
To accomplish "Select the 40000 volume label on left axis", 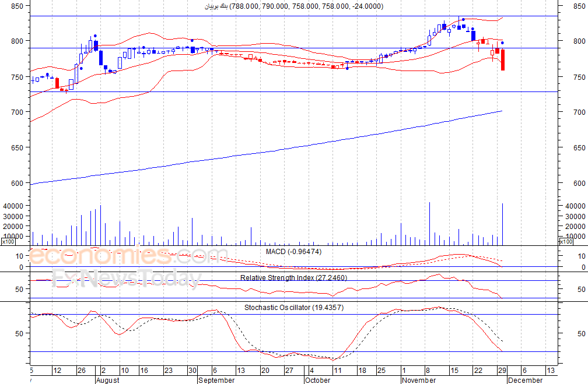I will pyautogui.click(x=13, y=206).
